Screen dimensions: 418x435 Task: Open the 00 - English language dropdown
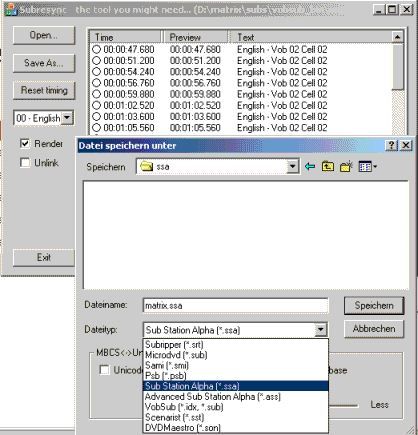(67, 118)
